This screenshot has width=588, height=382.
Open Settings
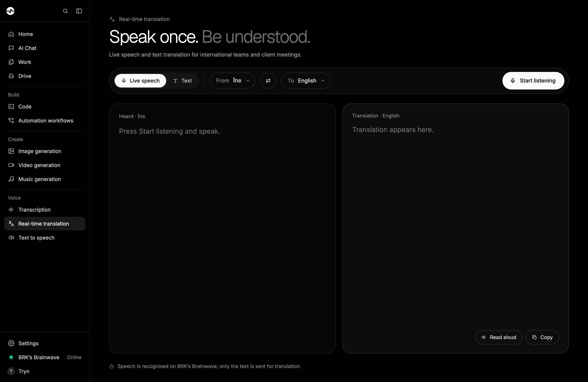45,343
